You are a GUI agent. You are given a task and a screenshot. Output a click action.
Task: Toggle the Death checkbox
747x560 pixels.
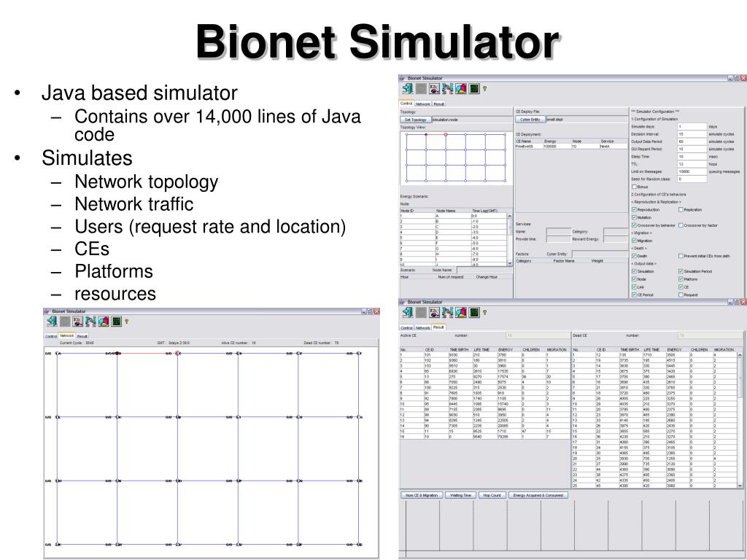pos(634,256)
